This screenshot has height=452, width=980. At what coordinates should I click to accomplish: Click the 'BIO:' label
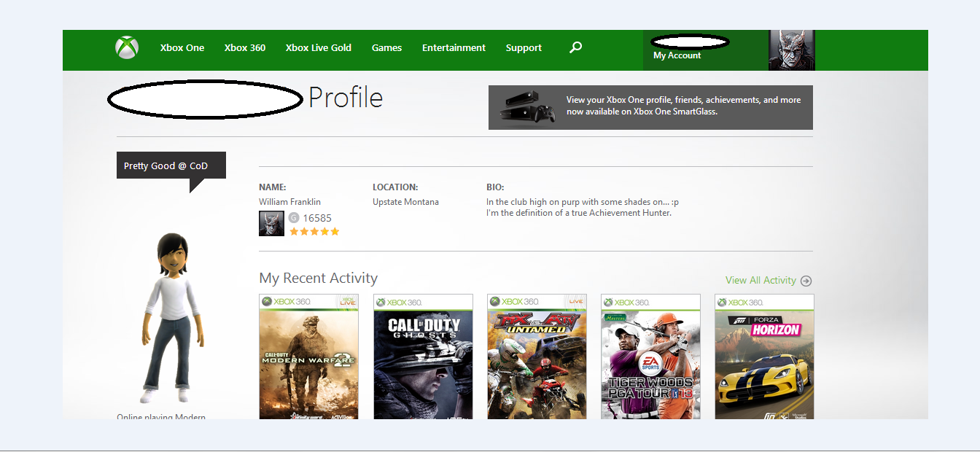(495, 187)
